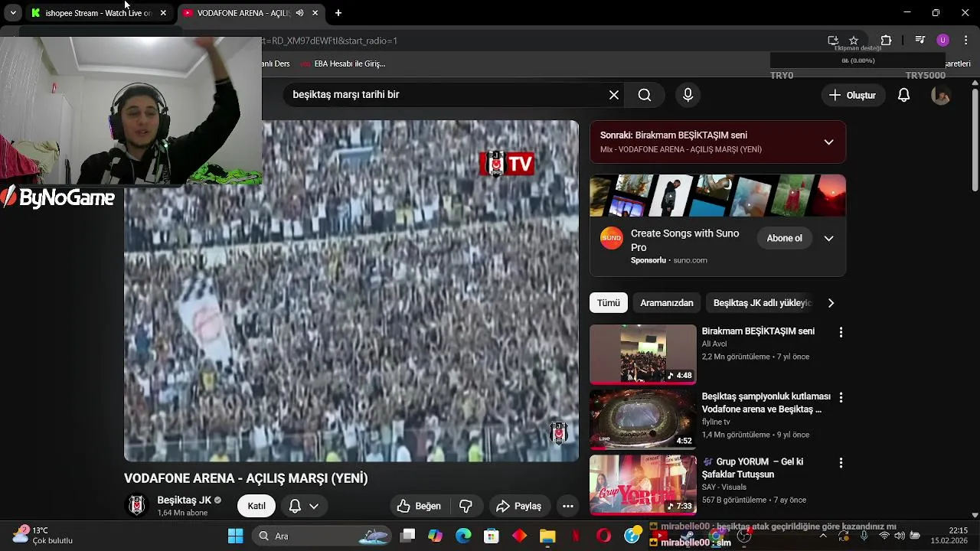Expand the Suno sponsored ad chevron
This screenshot has height=551, width=980.
coord(828,238)
